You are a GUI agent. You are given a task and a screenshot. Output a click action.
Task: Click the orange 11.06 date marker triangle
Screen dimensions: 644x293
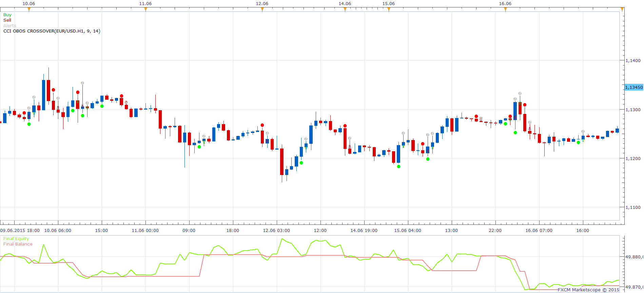point(145,9)
